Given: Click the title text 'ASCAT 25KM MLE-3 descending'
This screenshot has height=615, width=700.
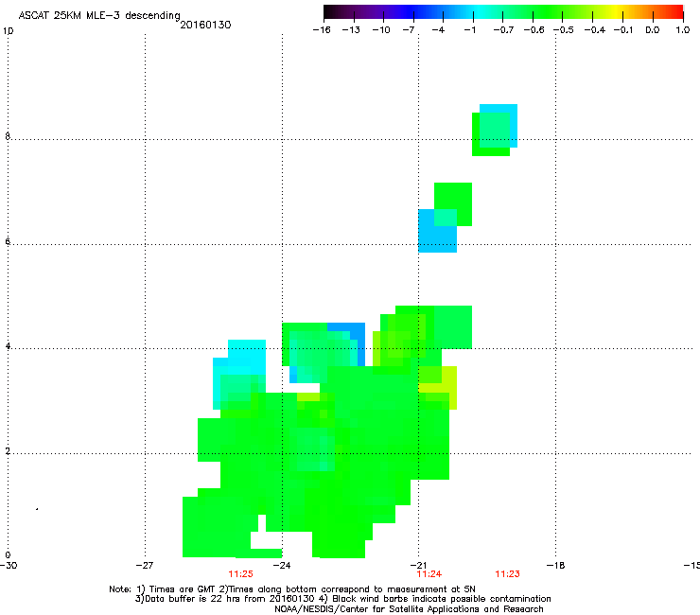Looking at the screenshot, I should point(99,16).
